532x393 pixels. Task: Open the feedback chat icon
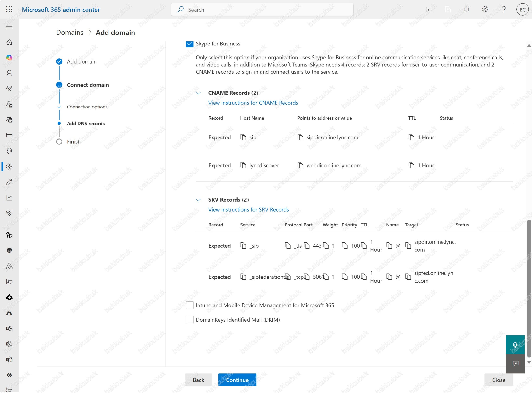click(x=516, y=364)
